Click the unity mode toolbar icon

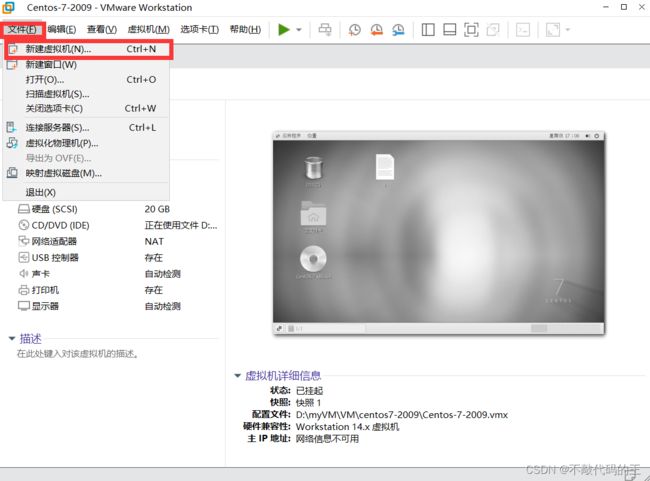(493, 30)
